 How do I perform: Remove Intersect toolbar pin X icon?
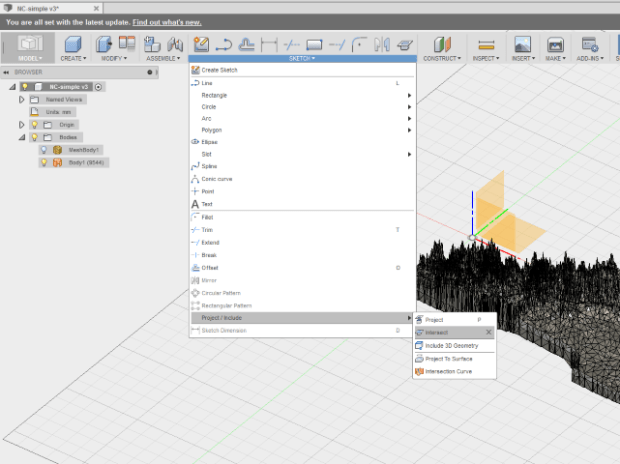tap(489, 332)
